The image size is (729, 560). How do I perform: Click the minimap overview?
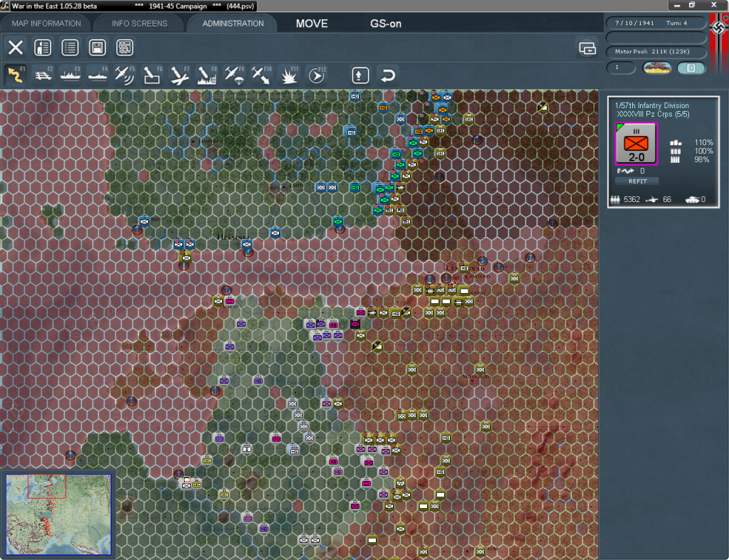click(x=58, y=514)
